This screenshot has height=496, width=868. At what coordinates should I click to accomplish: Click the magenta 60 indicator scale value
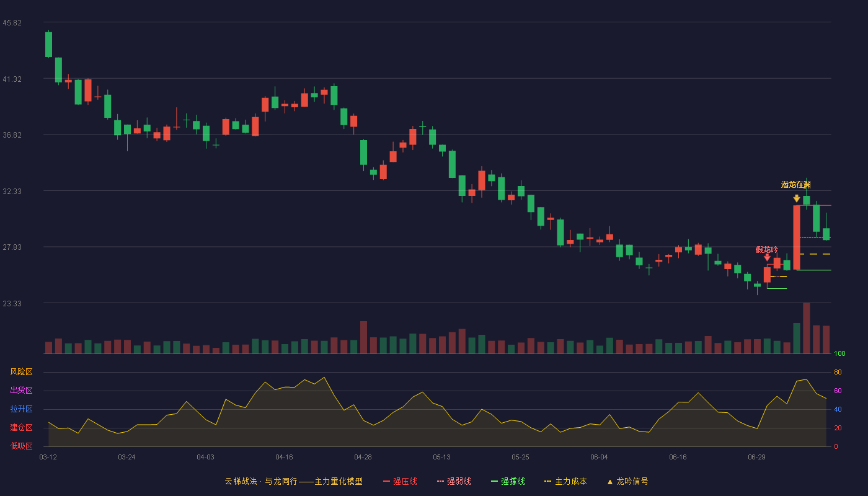tap(838, 391)
